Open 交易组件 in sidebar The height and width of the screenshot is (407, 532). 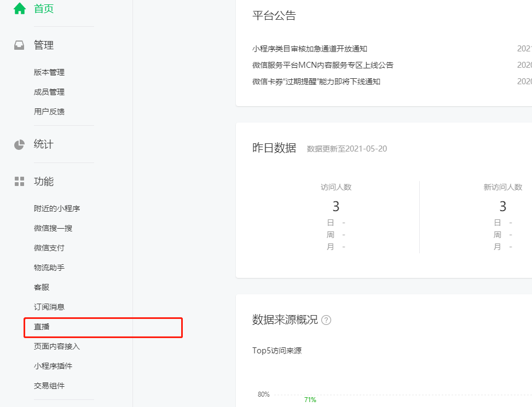pyautogui.click(x=49, y=386)
